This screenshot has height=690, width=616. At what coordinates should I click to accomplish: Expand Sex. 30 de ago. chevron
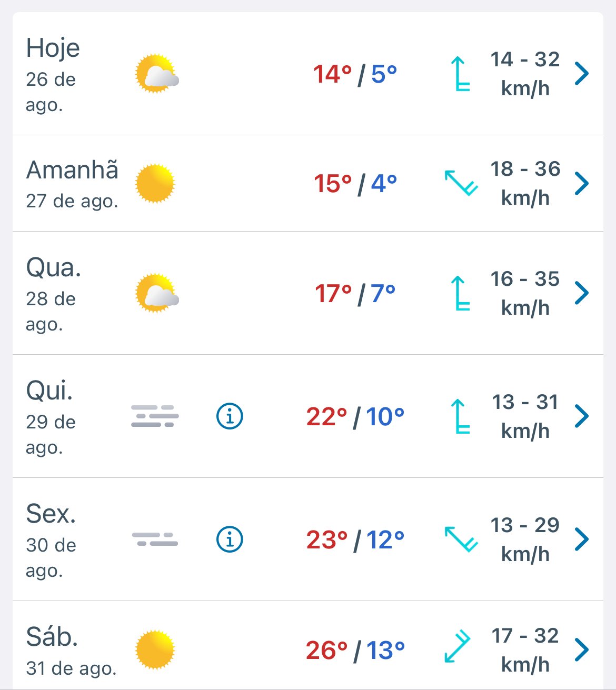[x=581, y=539]
